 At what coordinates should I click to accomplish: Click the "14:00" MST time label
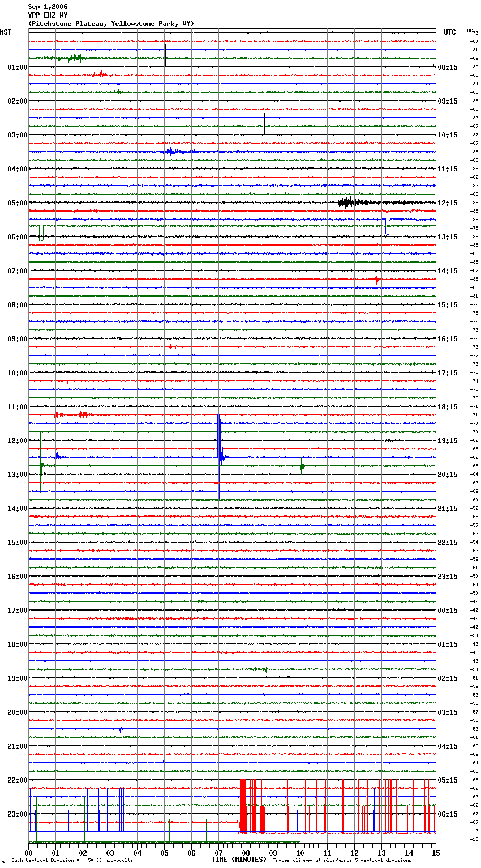18,509
